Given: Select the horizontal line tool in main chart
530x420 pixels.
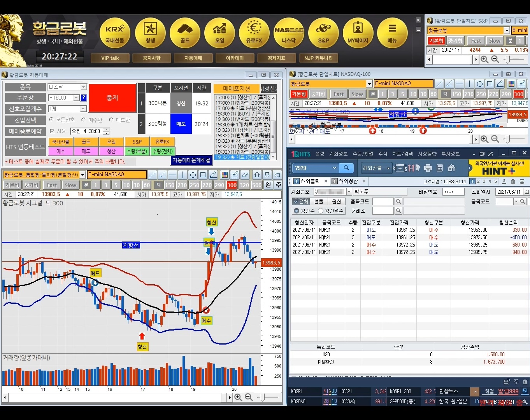Looking at the screenshot, I should [x=173, y=175].
